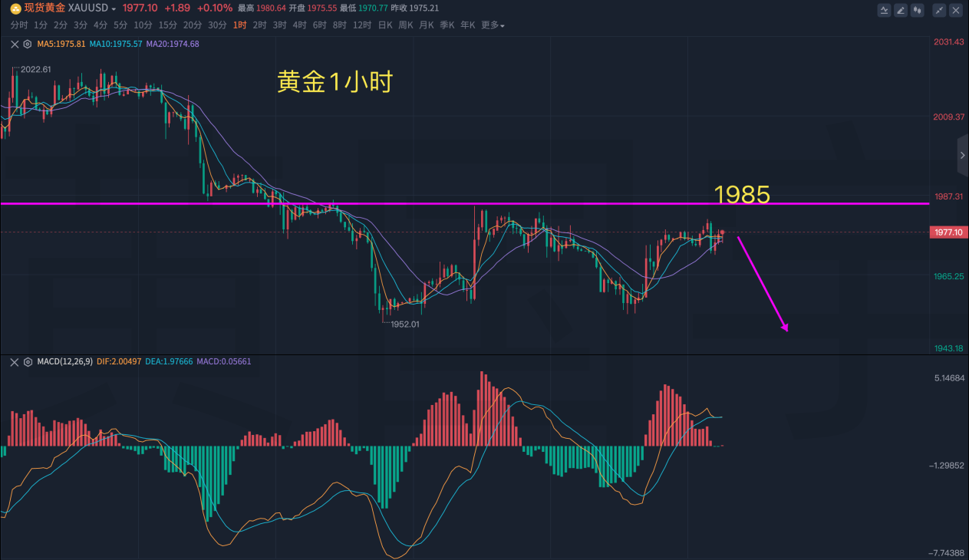This screenshot has height=560, width=969.
Task: Click the MA10:1975.57 label
Action: pos(116,44)
